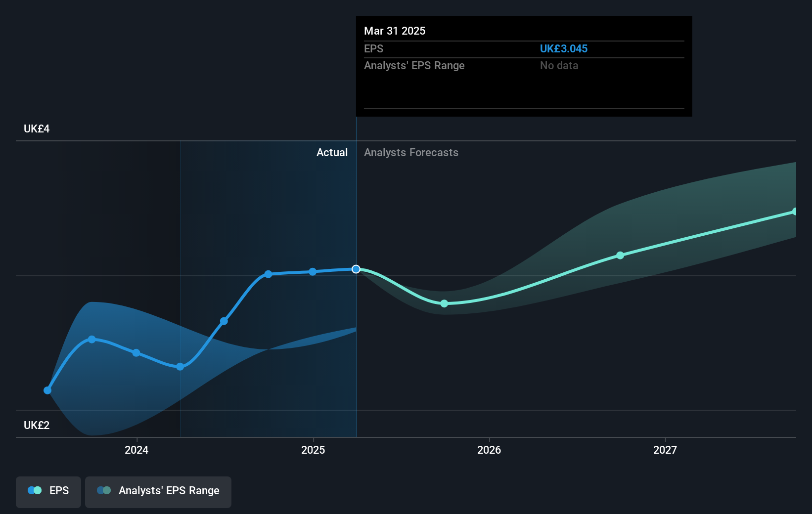Select the highlighted Mar 31 2025 EPS data point
This screenshot has height=514, width=812.
(x=356, y=269)
